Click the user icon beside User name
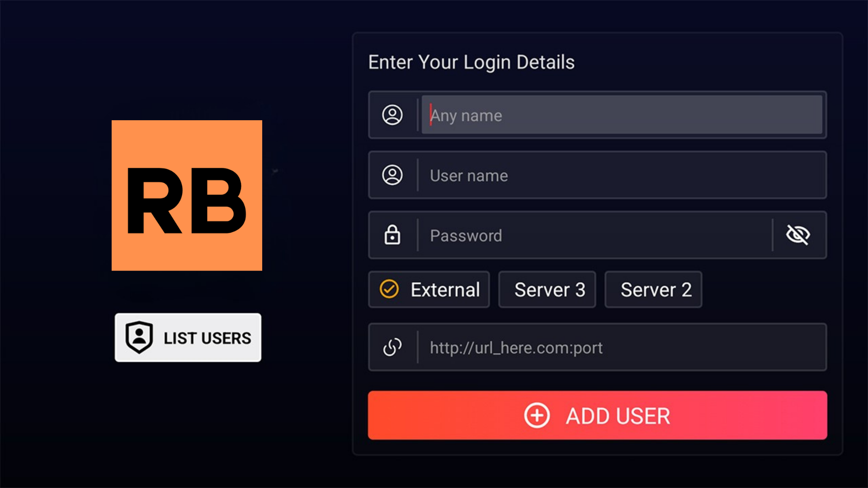The image size is (868, 488). click(x=392, y=175)
